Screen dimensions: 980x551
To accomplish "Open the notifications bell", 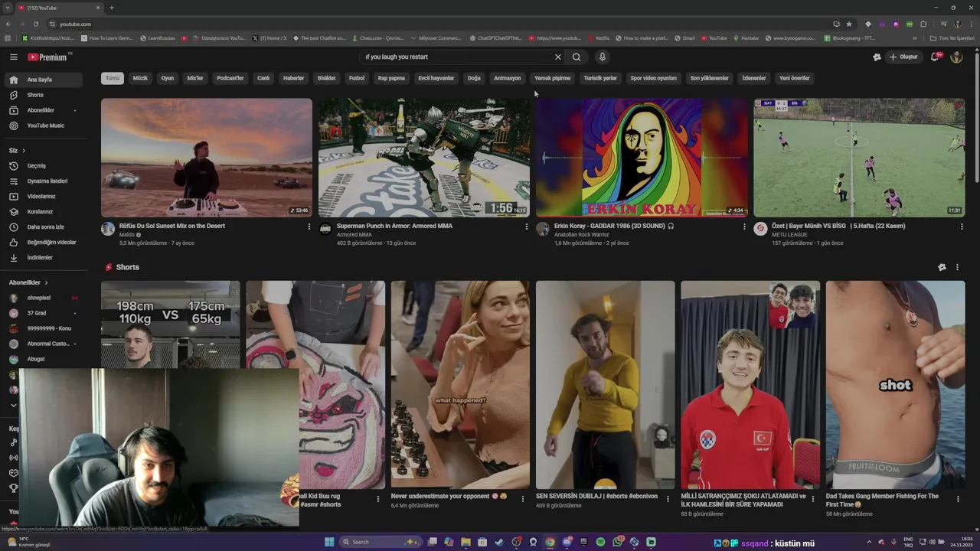I will tap(935, 57).
